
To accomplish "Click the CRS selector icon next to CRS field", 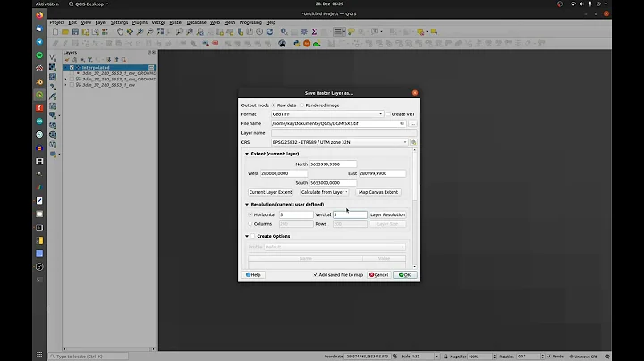I will 413,142.
